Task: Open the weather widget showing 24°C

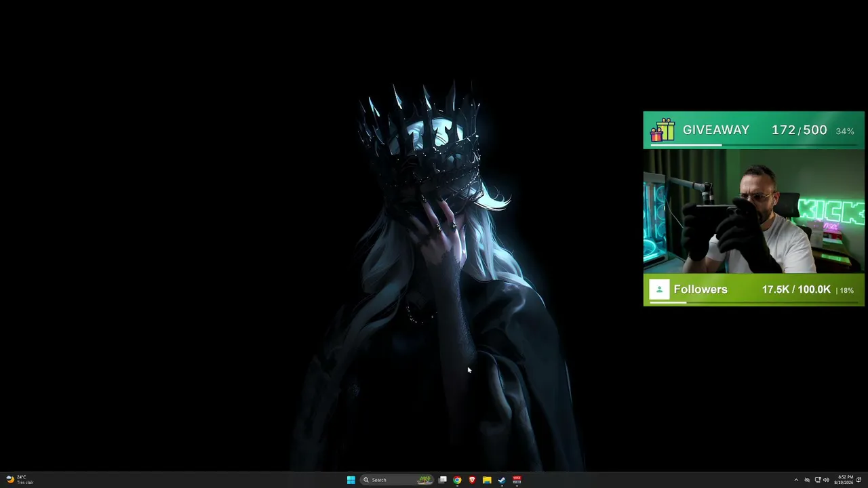Action: [19, 480]
